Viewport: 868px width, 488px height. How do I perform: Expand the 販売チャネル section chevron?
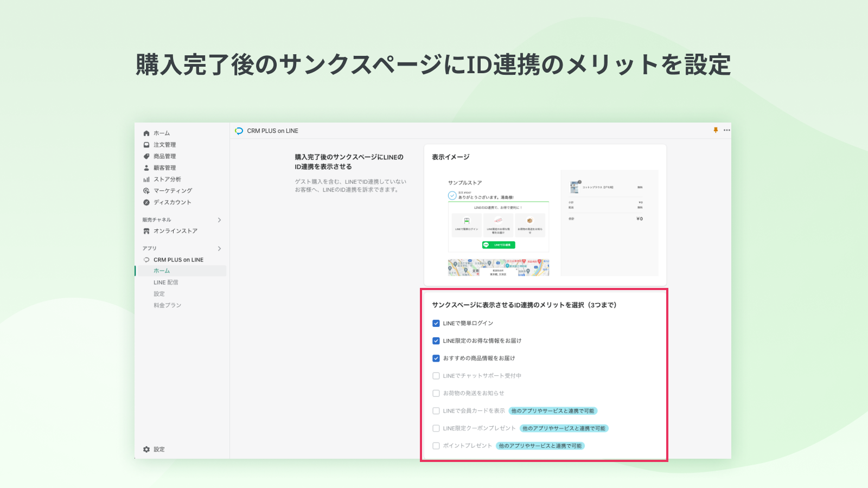219,220
